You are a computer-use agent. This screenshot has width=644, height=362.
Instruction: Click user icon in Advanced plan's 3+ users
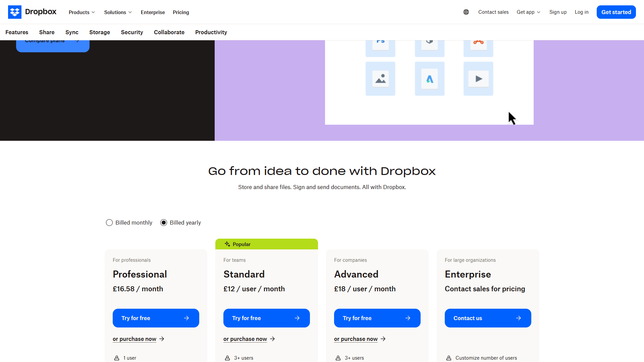click(338, 358)
